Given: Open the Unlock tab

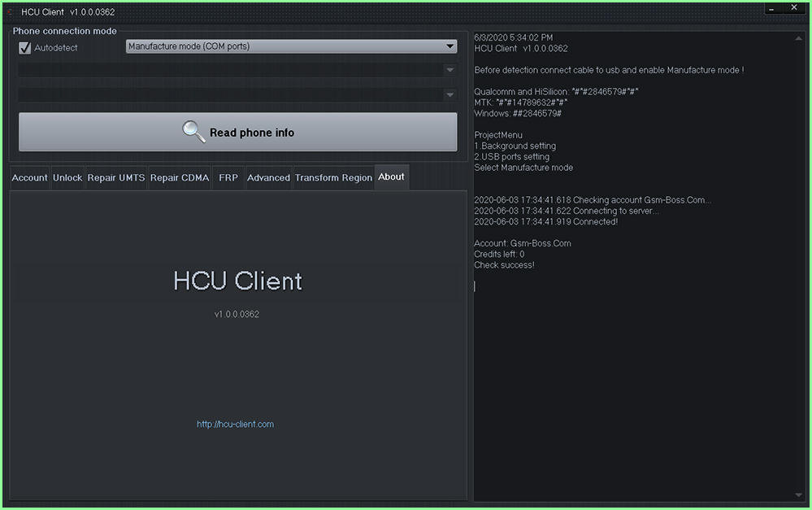Looking at the screenshot, I should point(67,178).
